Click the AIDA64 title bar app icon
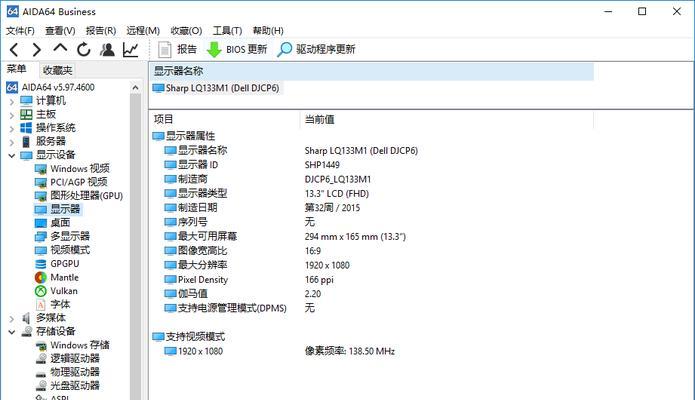The height and width of the screenshot is (400, 695). 13,12
